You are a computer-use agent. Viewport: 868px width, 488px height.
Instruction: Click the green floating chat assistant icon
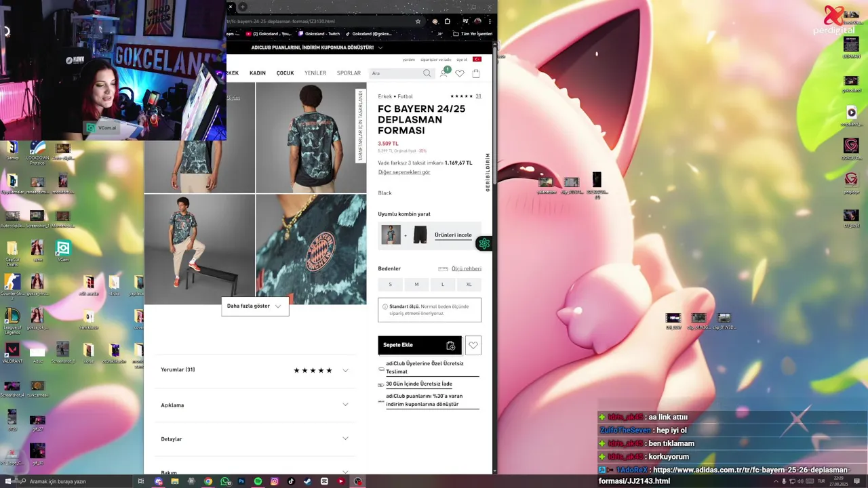click(484, 243)
